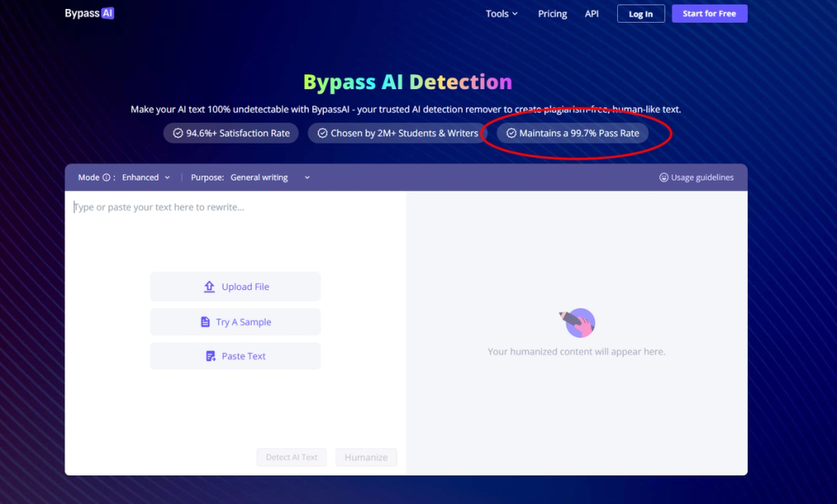Click the Bypass AI Detection heading

tap(408, 83)
